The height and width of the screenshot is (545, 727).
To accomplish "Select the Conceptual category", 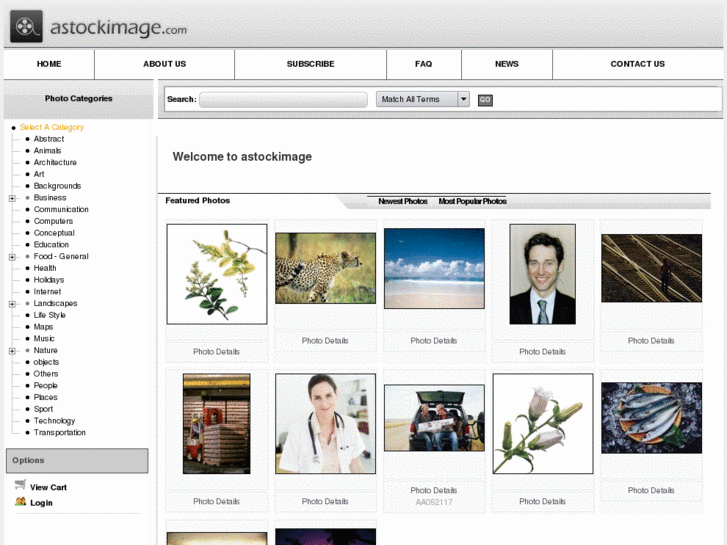I will click(x=54, y=233).
